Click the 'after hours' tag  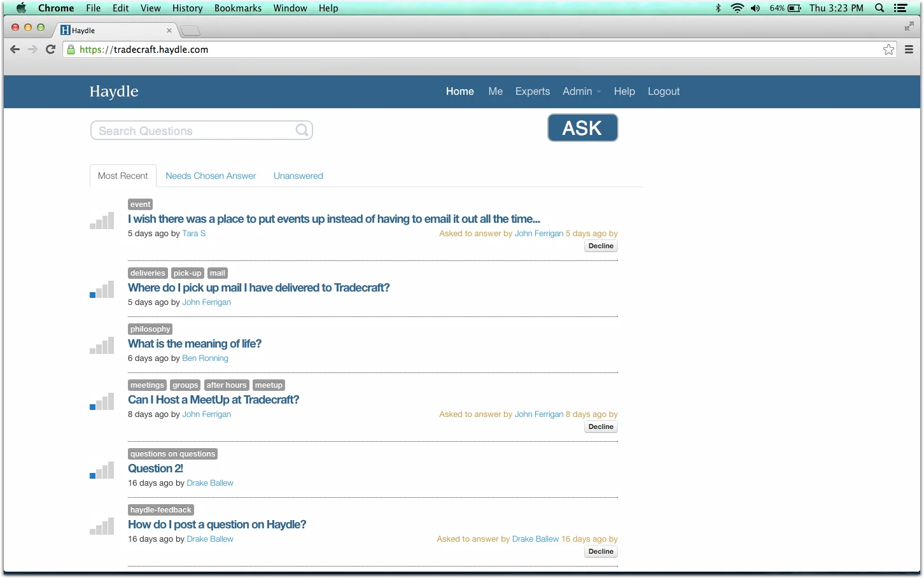click(x=226, y=385)
